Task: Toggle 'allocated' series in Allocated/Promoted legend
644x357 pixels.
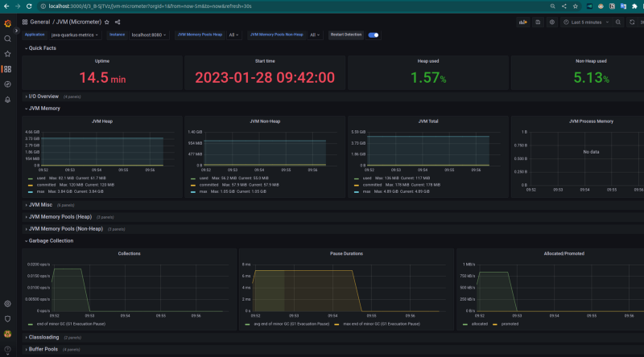Action: [x=479, y=324]
